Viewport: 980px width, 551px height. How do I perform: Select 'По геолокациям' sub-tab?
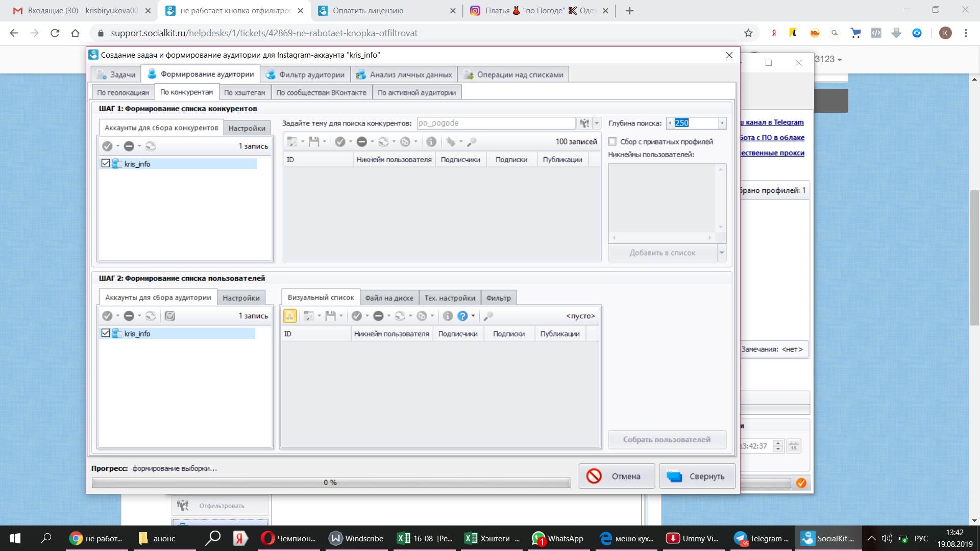pos(123,93)
